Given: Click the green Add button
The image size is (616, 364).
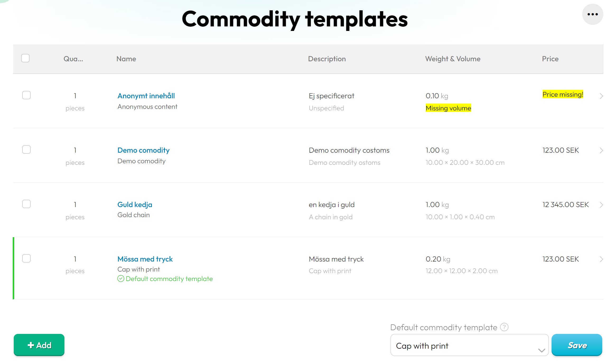Looking at the screenshot, I should (x=39, y=345).
